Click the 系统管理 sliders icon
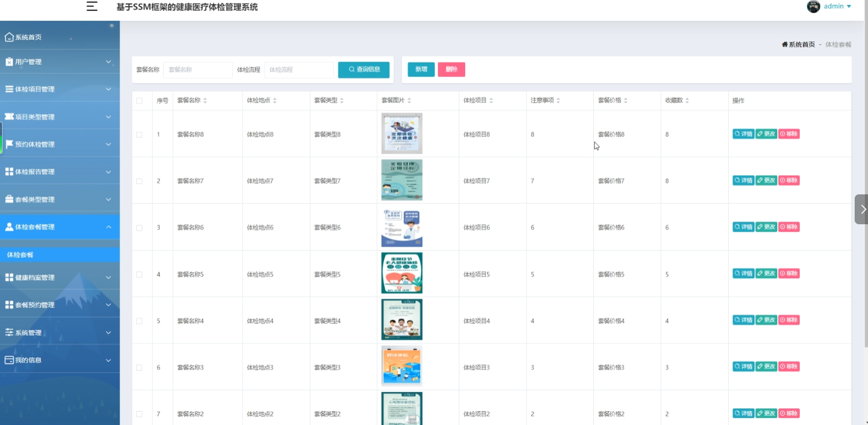The width and height of the screenshot is (868, 425). (x=9, y=333)
